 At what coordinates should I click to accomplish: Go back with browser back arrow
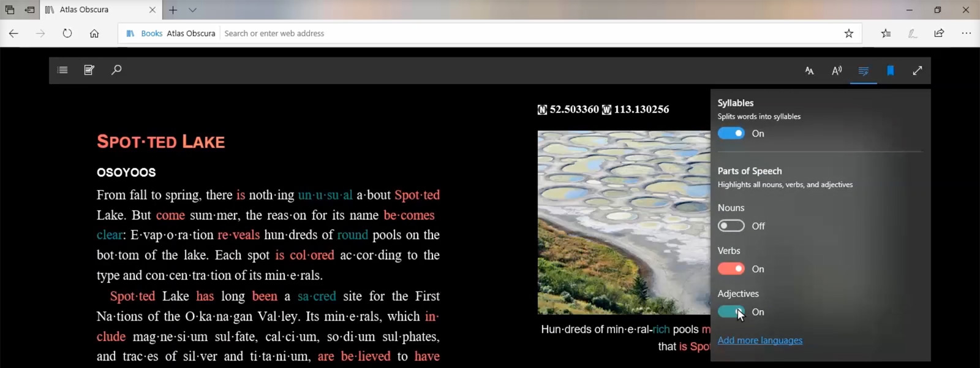tap(13, 34)
